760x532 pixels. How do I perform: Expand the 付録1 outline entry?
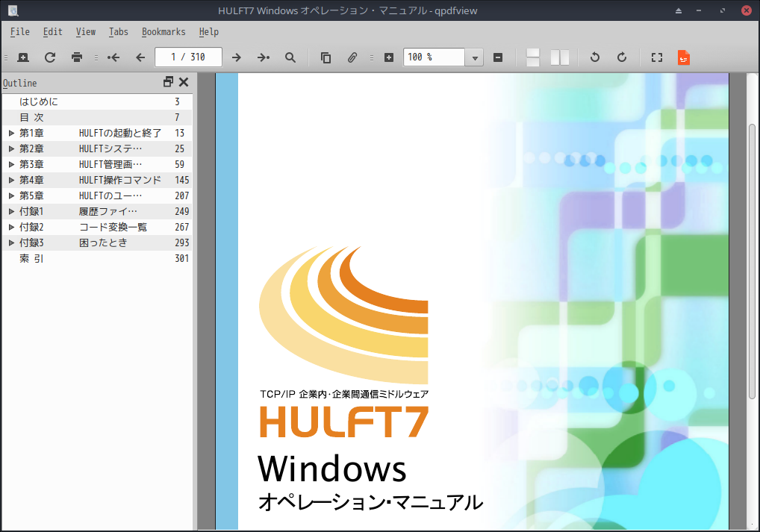point(12,211)
